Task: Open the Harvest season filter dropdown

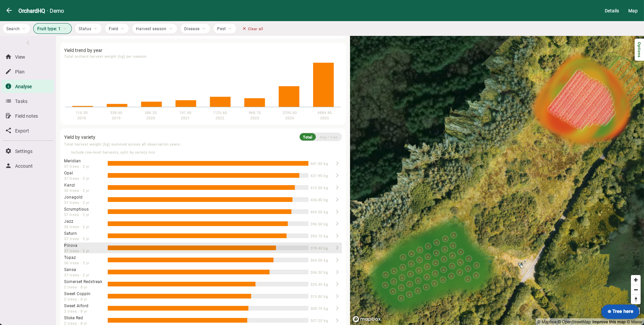Action: click(154, 29)
